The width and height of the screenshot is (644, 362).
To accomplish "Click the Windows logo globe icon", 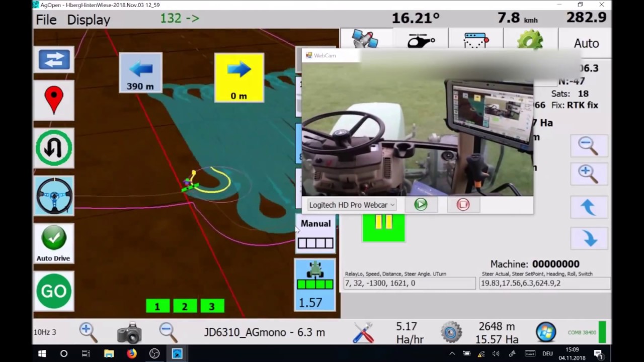I will [x=546, y=332].
